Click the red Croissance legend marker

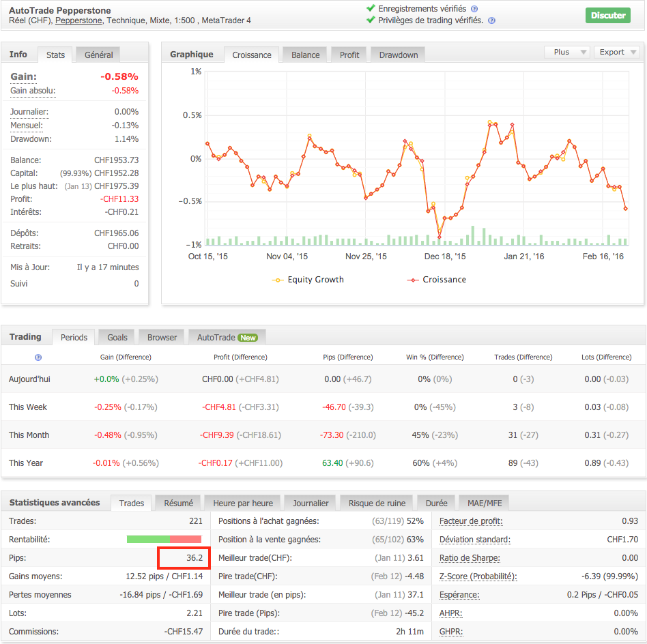[413, 280]
